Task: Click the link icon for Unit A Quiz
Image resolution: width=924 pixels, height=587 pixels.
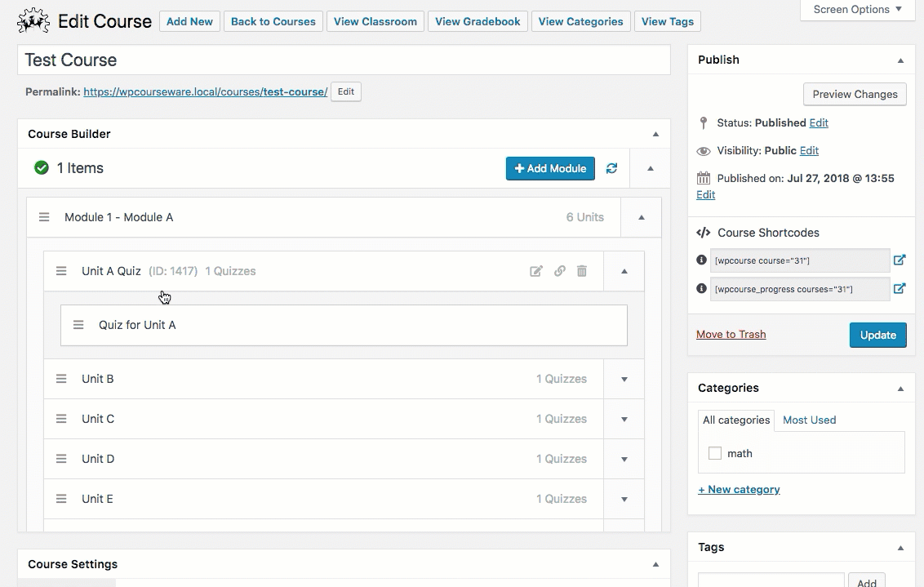Action: click(x=560, y=271)
